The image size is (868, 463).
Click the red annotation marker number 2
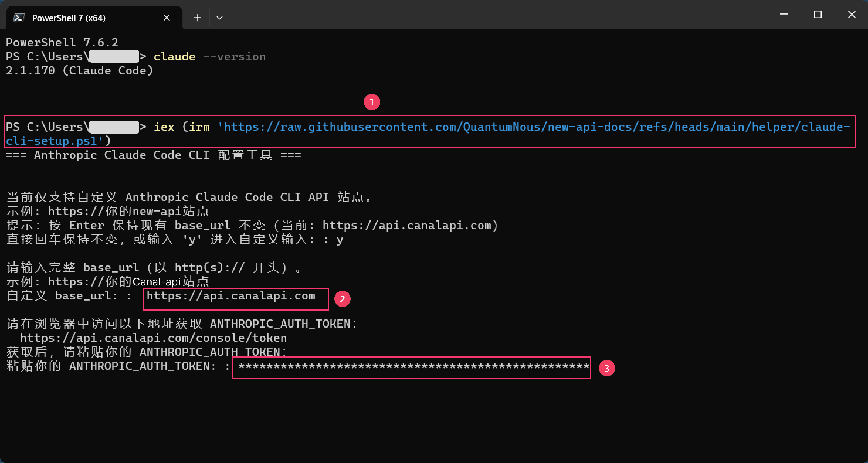click(342, 299)
